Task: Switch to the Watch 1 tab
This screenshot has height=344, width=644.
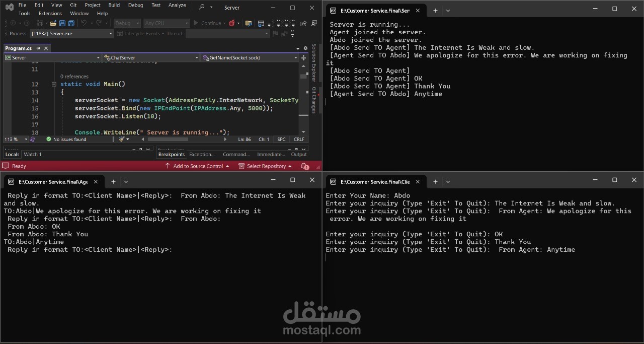Action: coord(33,155)
